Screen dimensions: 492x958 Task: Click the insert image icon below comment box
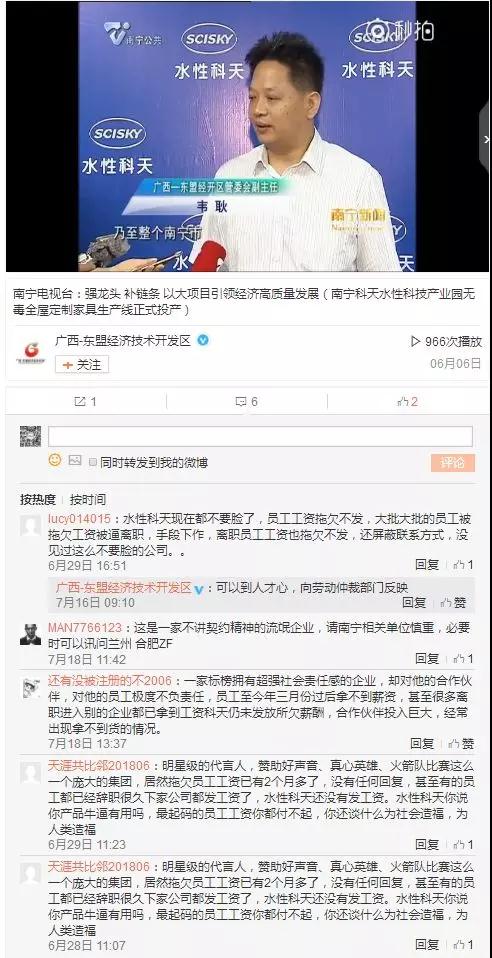pos(75,460)
